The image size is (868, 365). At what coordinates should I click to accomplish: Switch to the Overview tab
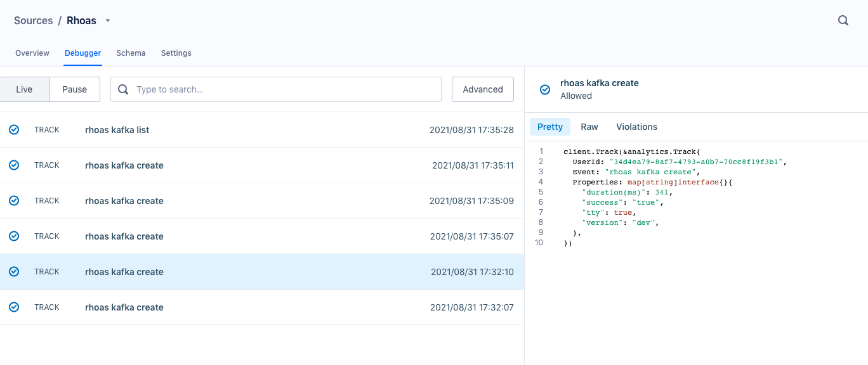32,53
